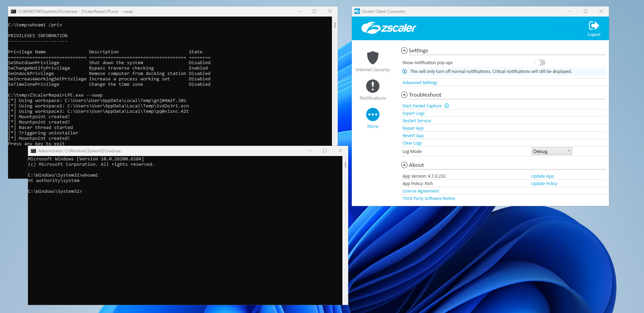Close the Administrator cmd window
Screen dimensions: 644x313
point(340,151)
